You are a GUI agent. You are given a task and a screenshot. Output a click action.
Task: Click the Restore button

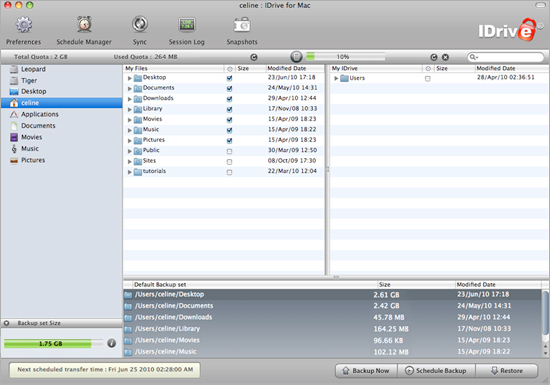click(507, 371)
